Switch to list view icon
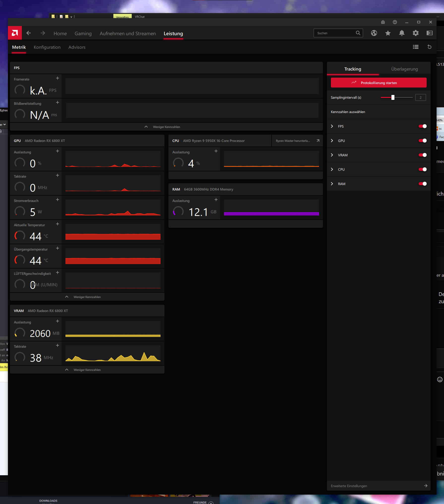The image size is (444, 504). (416, 47)
